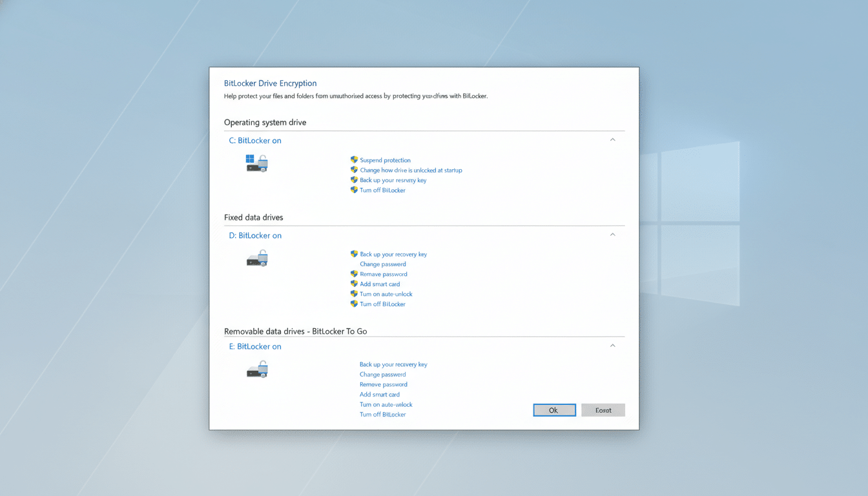Open Suspend protection for drive C:

(x=385, y=160)
